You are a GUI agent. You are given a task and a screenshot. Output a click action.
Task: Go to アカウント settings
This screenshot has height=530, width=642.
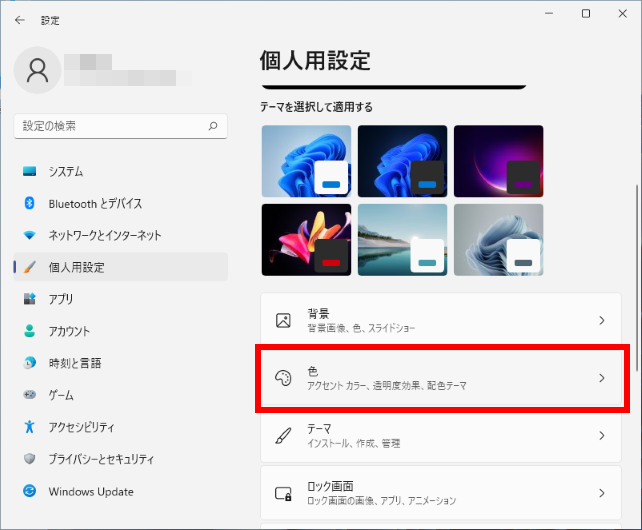click(x=120, y=331)
